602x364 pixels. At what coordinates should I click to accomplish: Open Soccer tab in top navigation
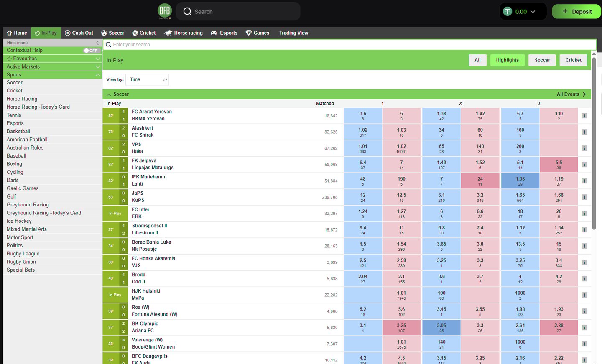click(112, 33)
